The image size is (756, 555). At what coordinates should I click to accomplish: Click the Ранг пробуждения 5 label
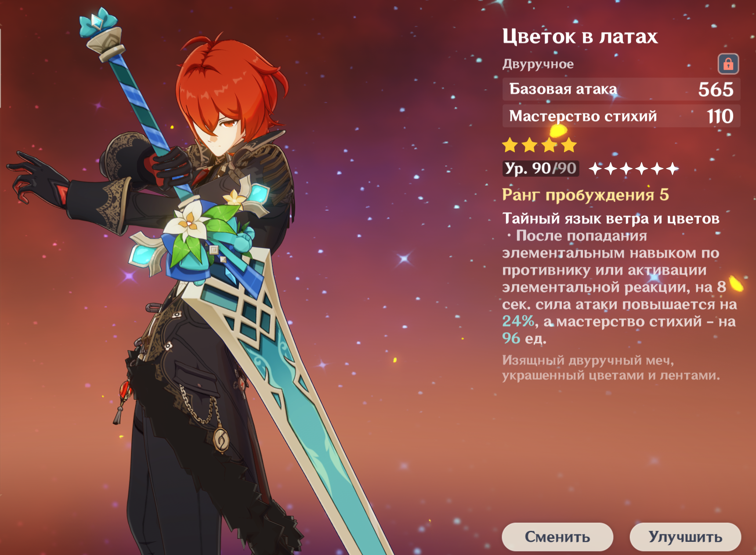[586, 194]
